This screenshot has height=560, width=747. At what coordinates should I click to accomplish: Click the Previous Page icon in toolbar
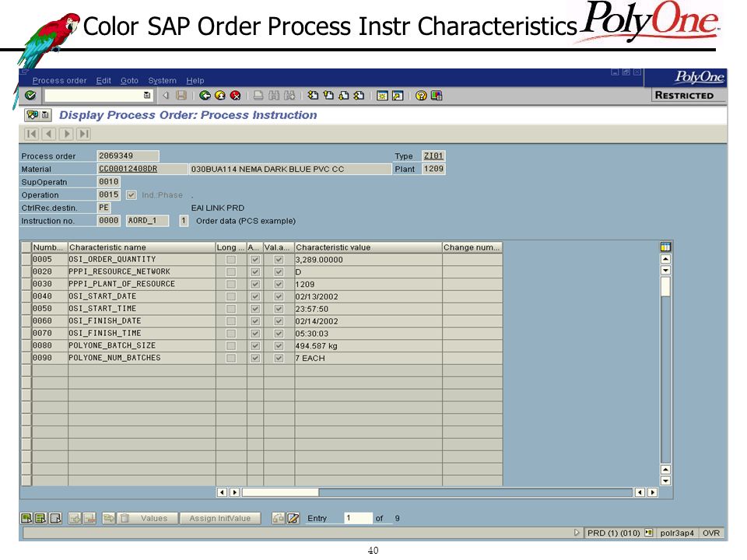click(x=328, y=96)
